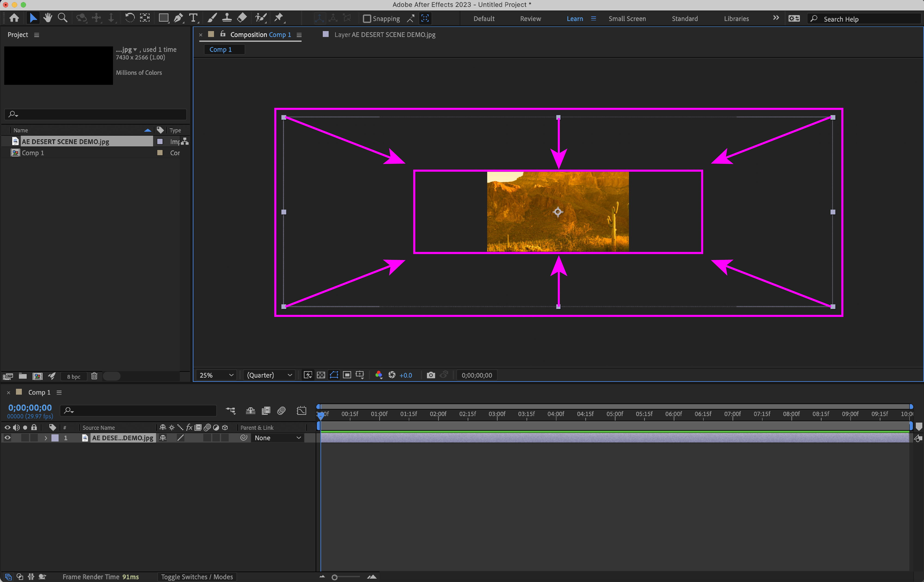Image resolution: width=924 pixels, height=582 pixels.
Task: Select the Horizontal Type tool
Action: pos(193,18)
